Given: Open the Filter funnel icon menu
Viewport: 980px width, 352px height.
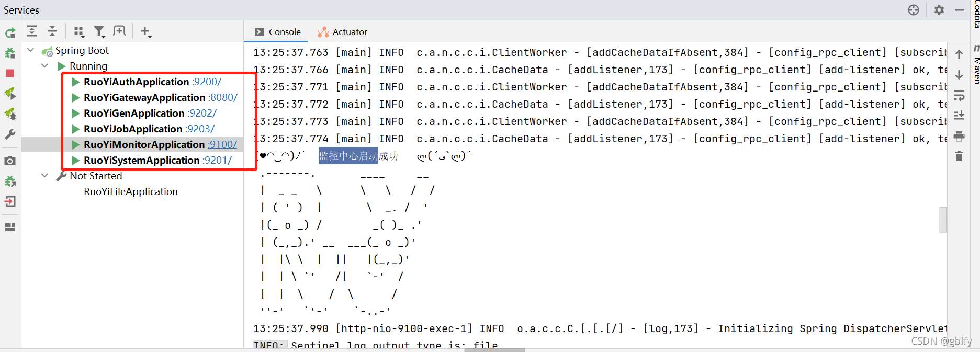Looking at the screenshot, I should (99, 32).
